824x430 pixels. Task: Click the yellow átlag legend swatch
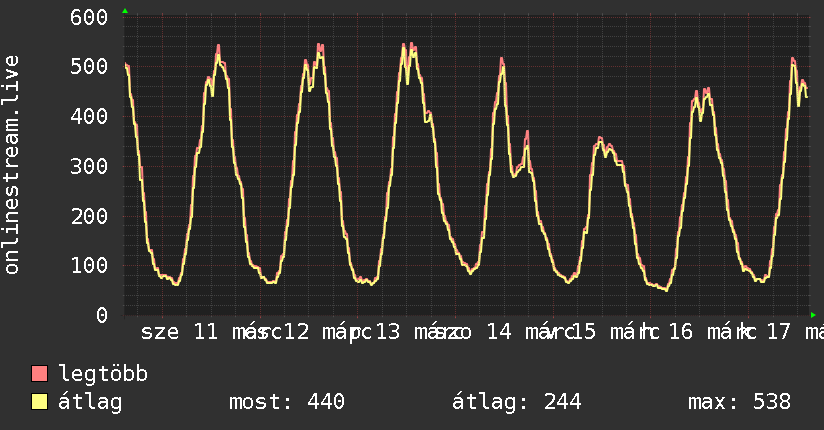click(39, 402)
